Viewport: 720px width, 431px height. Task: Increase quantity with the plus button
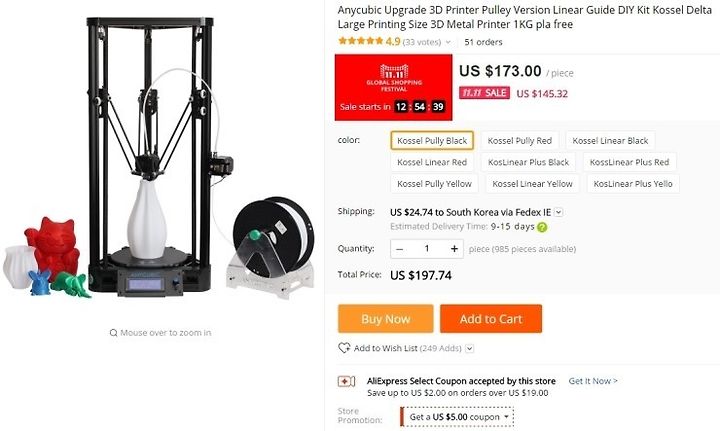point(454,249)
